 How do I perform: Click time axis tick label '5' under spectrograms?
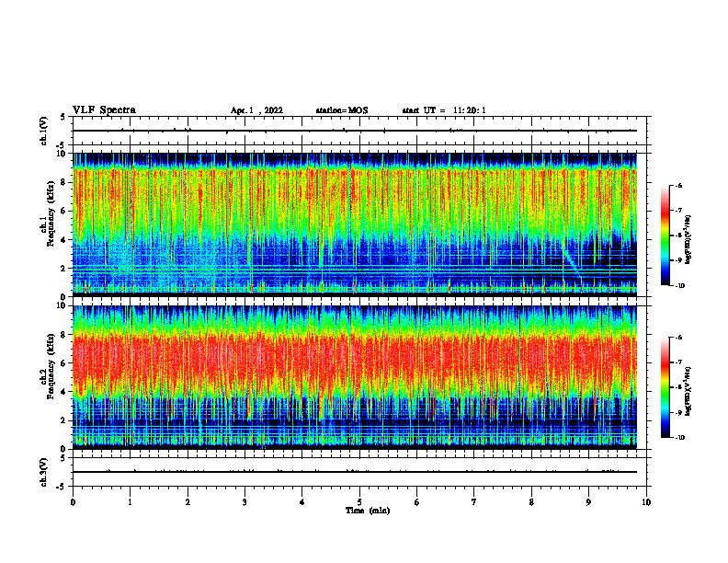(x=359, y=502)
